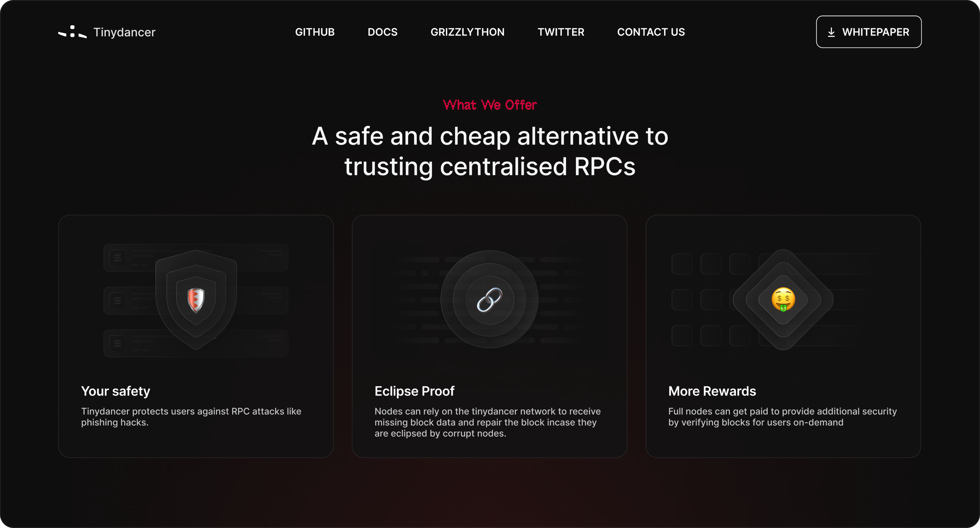Click the chain link Eclipse Proof icon

coord(489,300)
